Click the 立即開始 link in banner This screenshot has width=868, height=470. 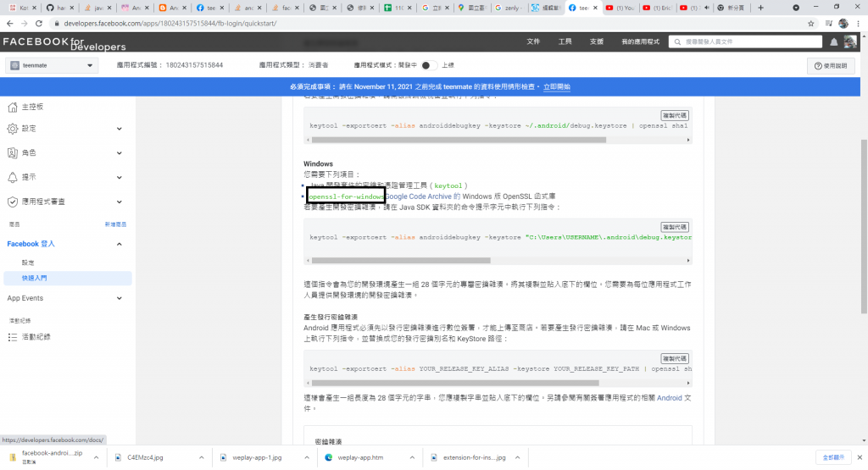pos(556,87)
